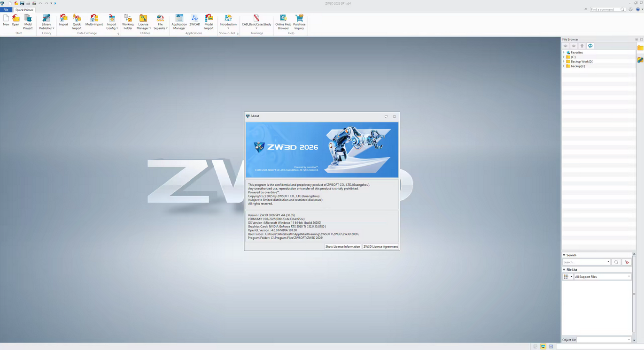Open the settings gear in the title area
Screen dimensions: 644x350
coord(630,9)
